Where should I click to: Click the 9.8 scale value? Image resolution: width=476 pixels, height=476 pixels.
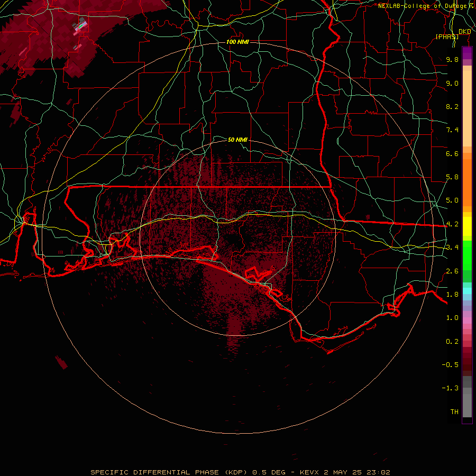coord(452,59)
